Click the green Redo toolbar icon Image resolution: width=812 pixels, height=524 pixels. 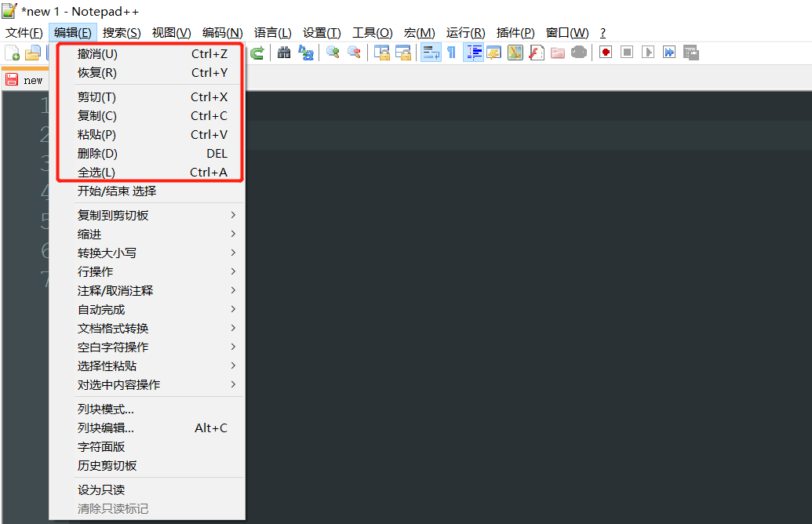click(257, 53)
